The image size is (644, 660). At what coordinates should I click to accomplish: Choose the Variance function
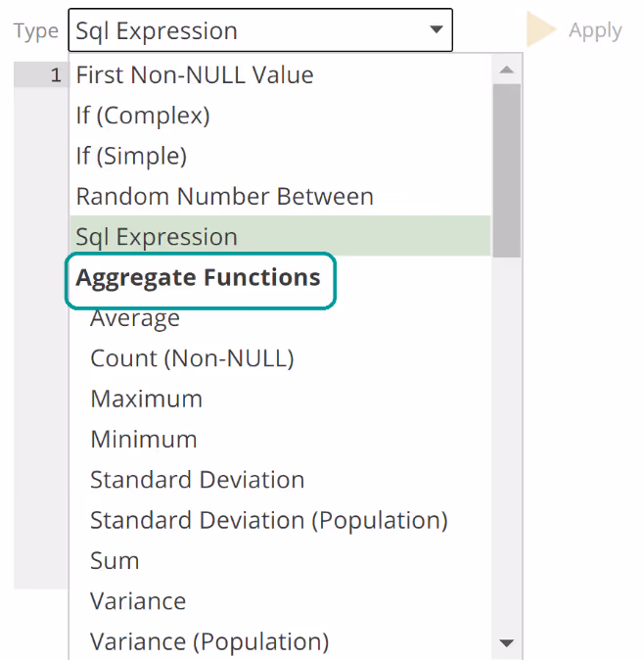138,601
